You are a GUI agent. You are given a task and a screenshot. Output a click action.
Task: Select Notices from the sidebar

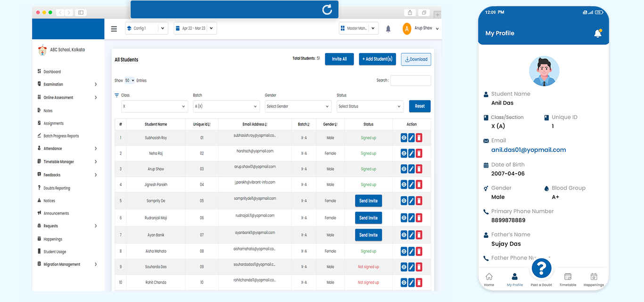pos(49,201)
